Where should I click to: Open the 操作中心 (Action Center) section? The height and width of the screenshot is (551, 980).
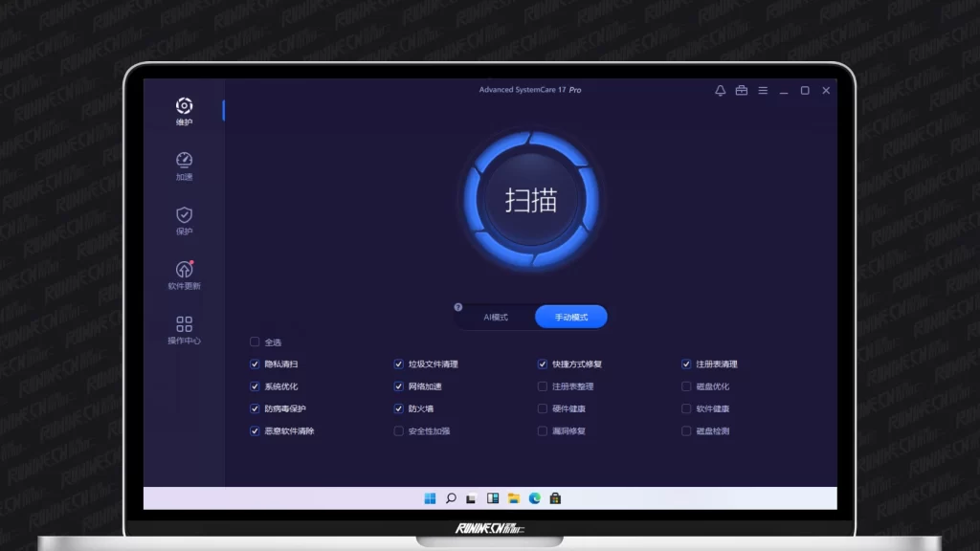pyautogui.click(x=184, y=329)
